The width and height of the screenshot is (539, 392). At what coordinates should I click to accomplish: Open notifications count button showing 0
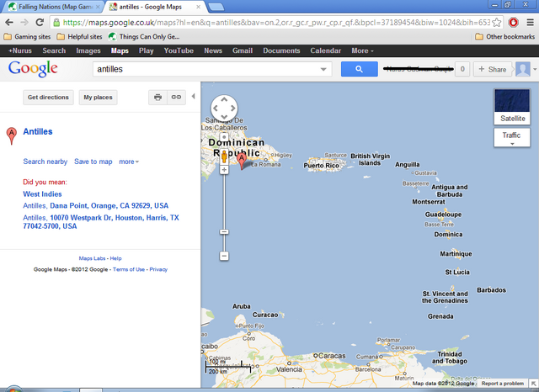pyautogui.click(x=462, y=69)
